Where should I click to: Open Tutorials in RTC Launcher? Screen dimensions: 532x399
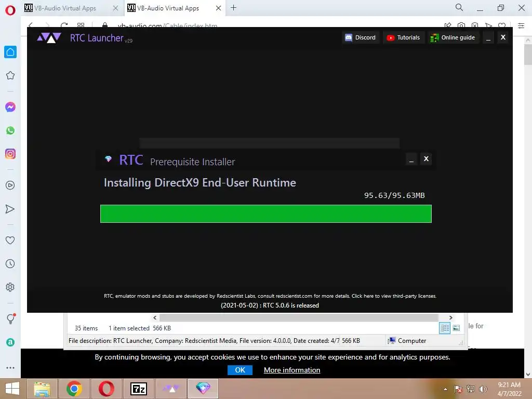[x=403, y=37]
